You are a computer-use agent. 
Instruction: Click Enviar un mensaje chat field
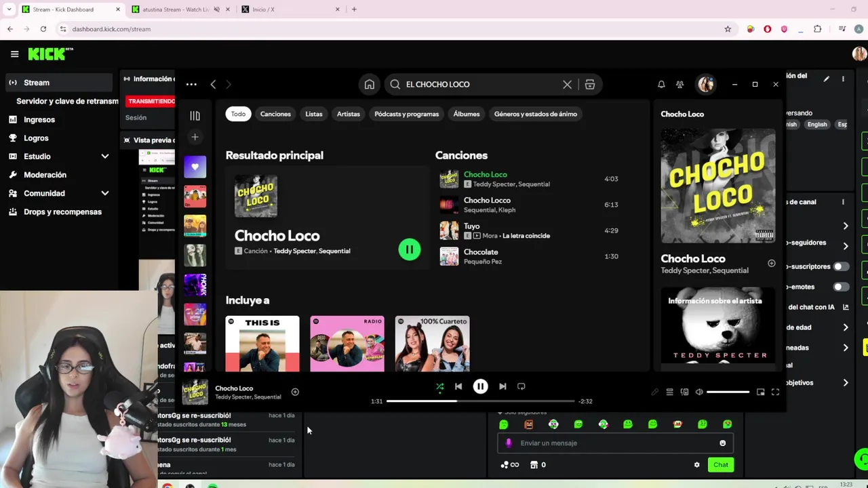point(616,443)
